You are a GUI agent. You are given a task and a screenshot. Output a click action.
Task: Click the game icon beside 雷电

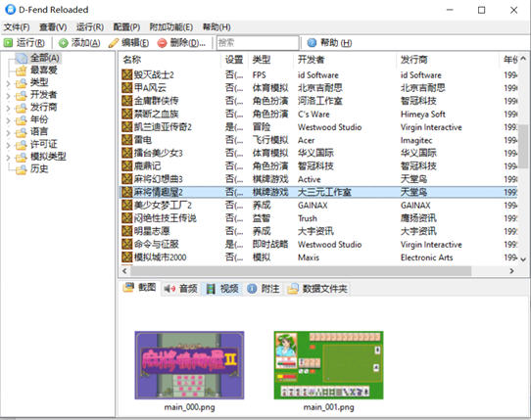[126, 140]
